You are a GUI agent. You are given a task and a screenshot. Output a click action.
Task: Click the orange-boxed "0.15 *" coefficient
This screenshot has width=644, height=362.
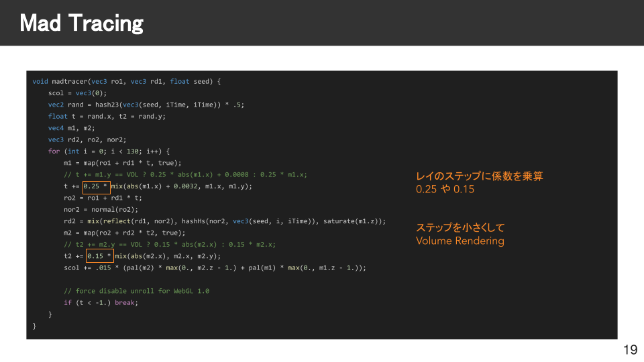(99, 256)
